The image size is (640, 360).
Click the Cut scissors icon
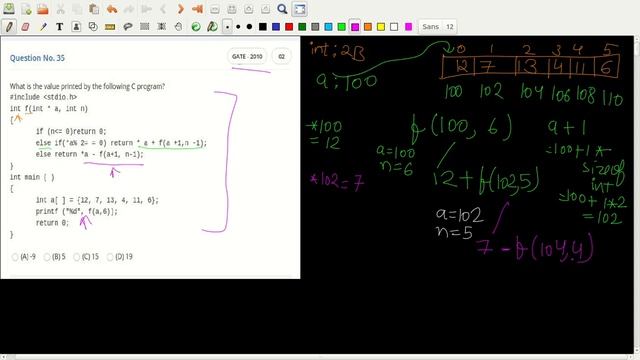[x=60, y=9]
